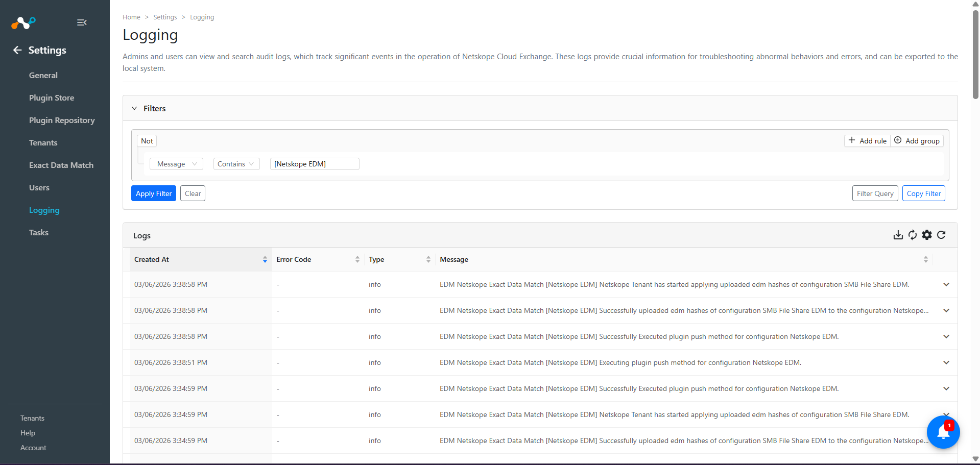The width and height of the screenshot is (980, 465).
Task: Click the scrollbar down arrow
Action: pyautogui.click(x=975, y=459)
